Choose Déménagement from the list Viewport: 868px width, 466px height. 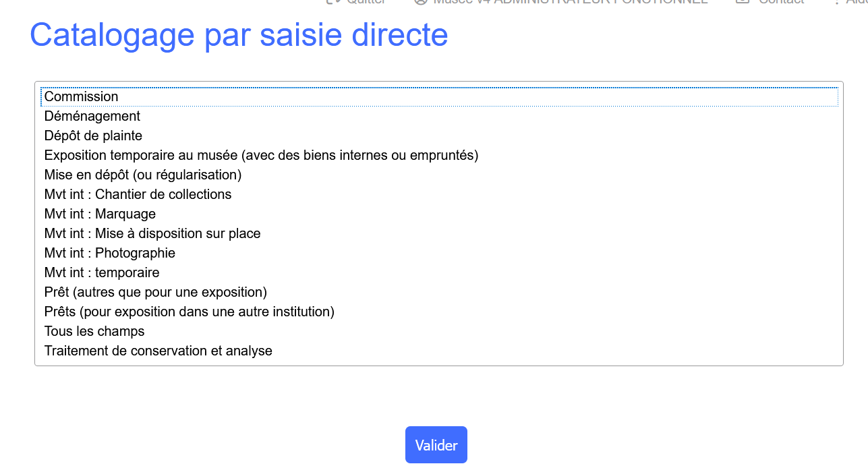92,116
